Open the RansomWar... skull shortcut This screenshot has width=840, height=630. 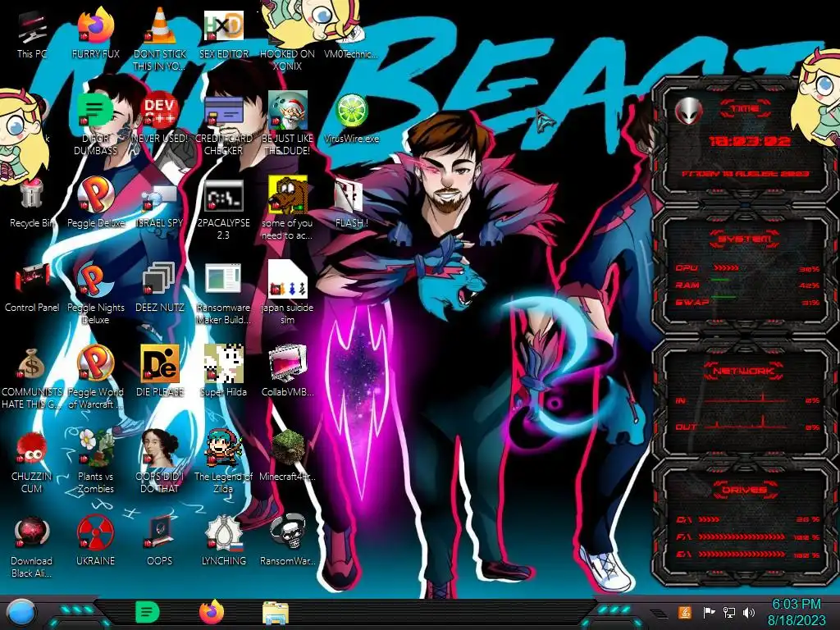pyautogui.click(x=287, y=540)
